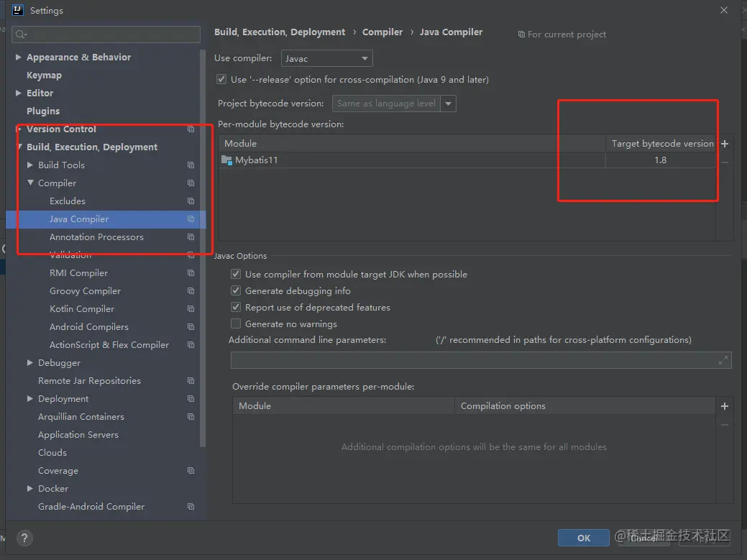
Task: Click the expand icon in command line parameters field
Action: coord(723,361)
